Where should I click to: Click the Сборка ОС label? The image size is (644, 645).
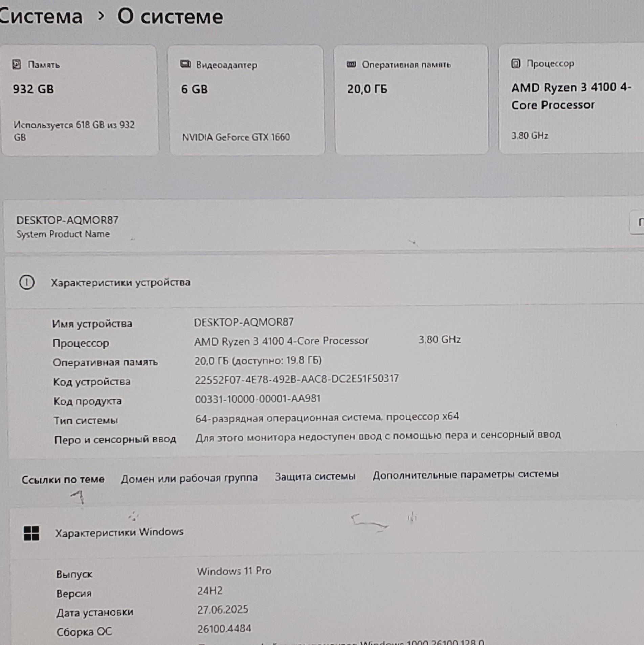click(84, 632)
